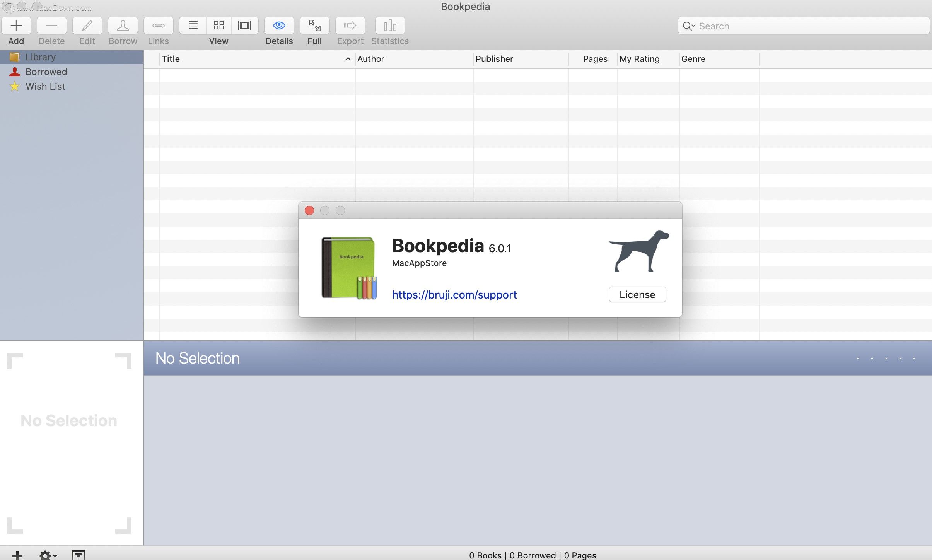This screenshot has width=932, height=560.
Task: Click the License button
Action: tap(637, 295)
